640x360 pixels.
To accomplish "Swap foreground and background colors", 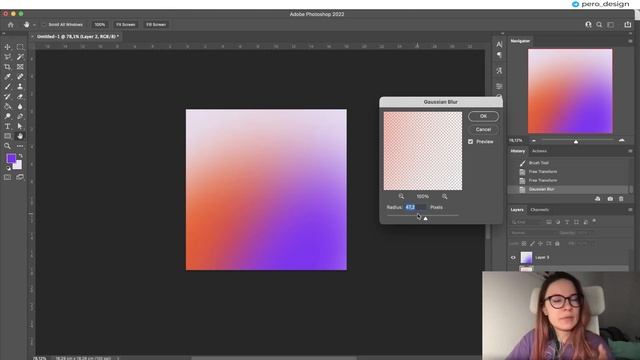I will [x=20, y=156].
